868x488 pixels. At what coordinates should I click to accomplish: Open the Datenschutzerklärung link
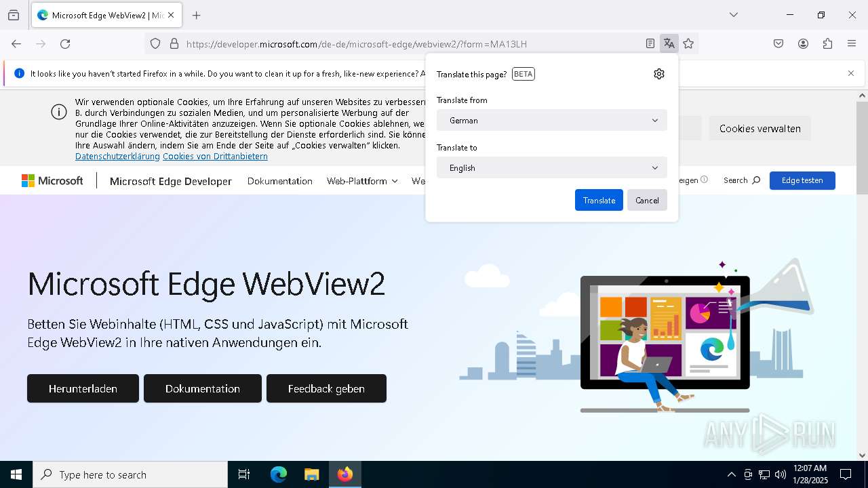117,156
